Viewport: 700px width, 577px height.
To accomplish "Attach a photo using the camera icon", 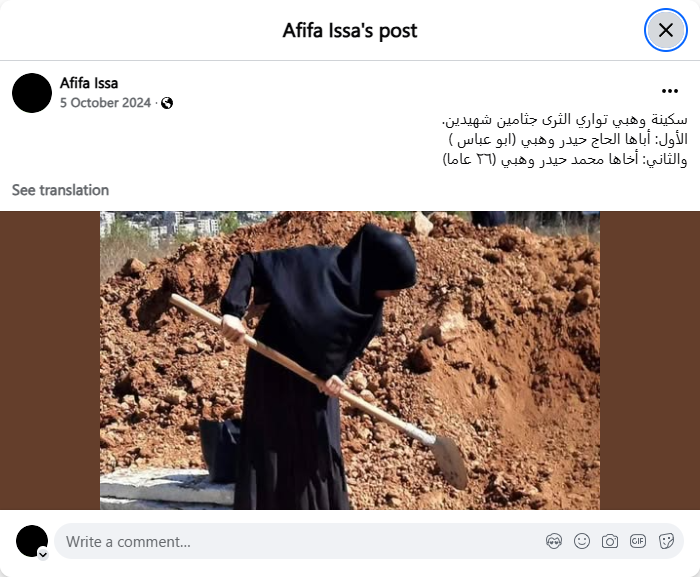I will [610, 541].
